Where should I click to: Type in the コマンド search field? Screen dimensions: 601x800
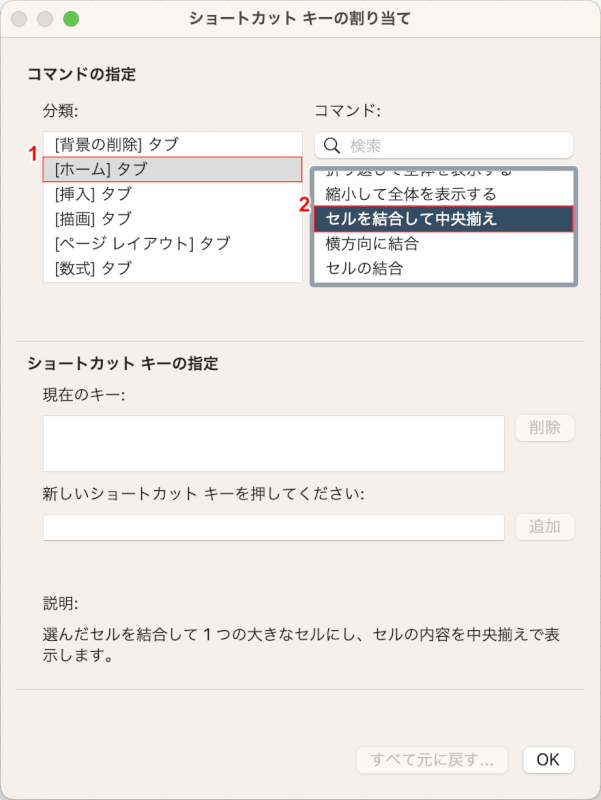coord(441,144)
